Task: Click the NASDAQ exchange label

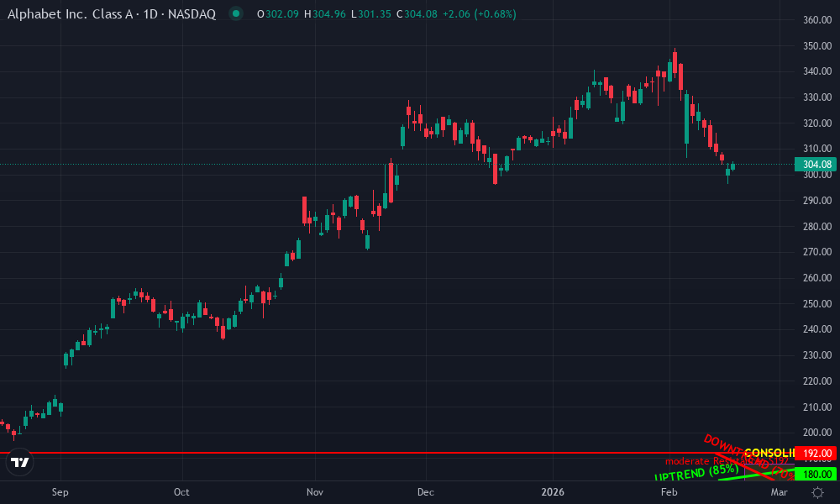Action: tap(191, 13)
